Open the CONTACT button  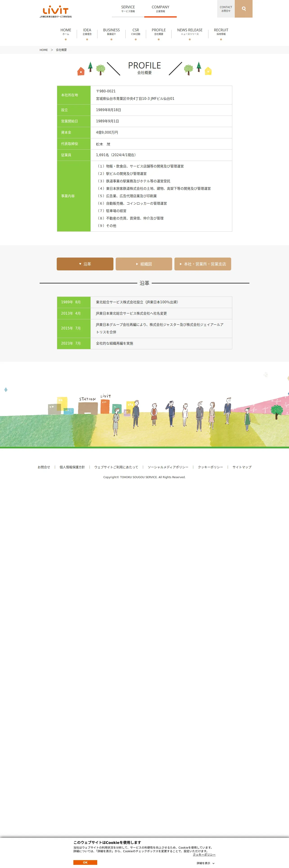coord(226,9)
